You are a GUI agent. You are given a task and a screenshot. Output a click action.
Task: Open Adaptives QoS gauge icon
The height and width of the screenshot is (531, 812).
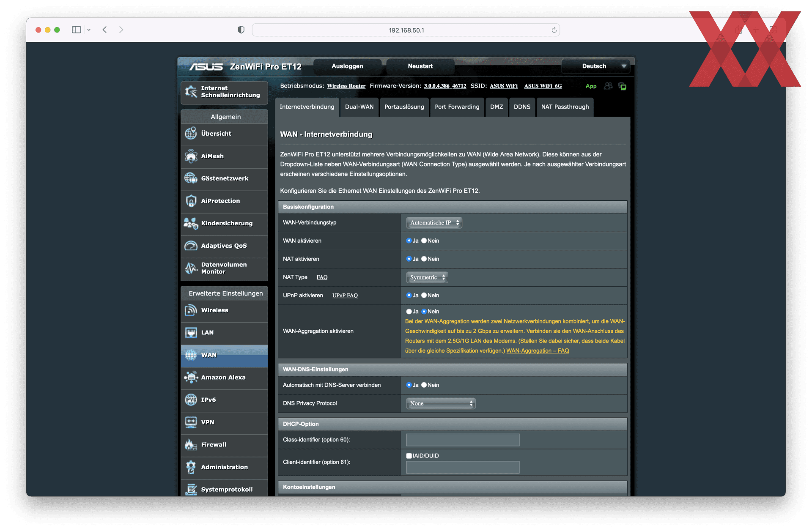(x=191, y=246)
